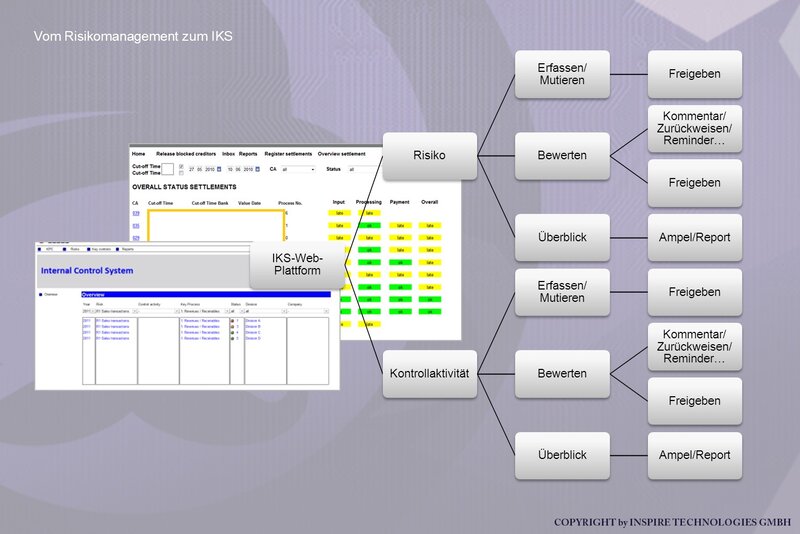
Task: Expand the CA dropdown set to all
Action: point(298,169)
